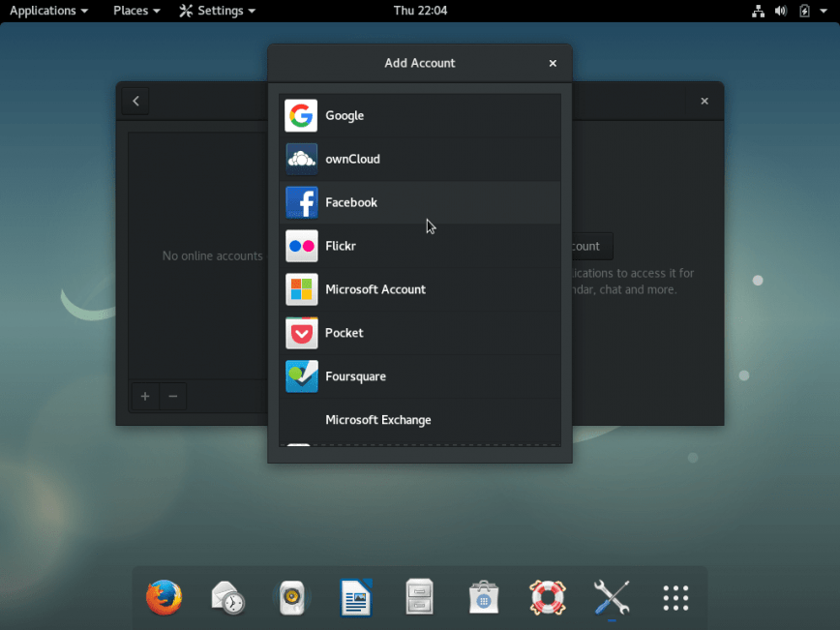The height and width of the screenshot is (630, 840).
Task: Pick Flickr from the Add Account list
Action: [341, 247]
